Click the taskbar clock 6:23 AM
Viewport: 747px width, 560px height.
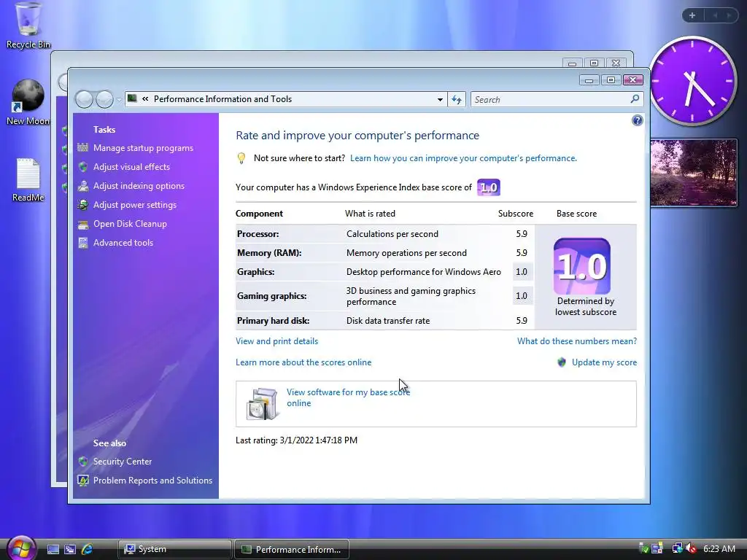click(x=719, y=549)
